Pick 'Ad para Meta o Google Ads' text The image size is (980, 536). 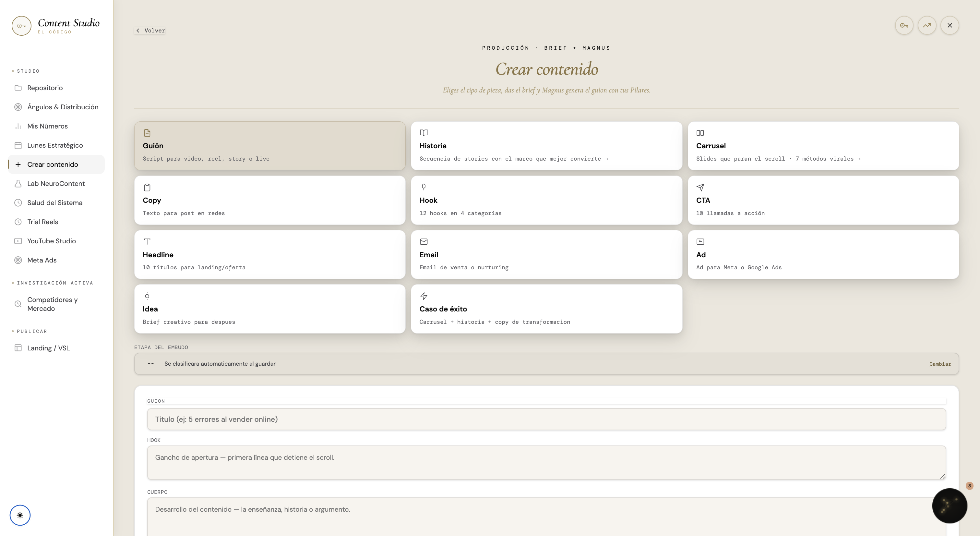[x=739, y=268]
